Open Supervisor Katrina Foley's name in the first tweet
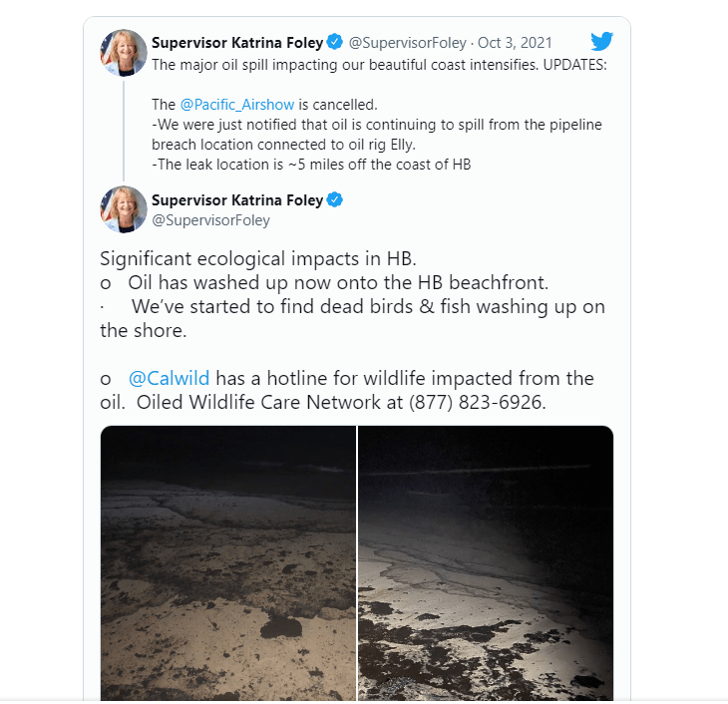 pyautogui.click(x=237, y=43)
